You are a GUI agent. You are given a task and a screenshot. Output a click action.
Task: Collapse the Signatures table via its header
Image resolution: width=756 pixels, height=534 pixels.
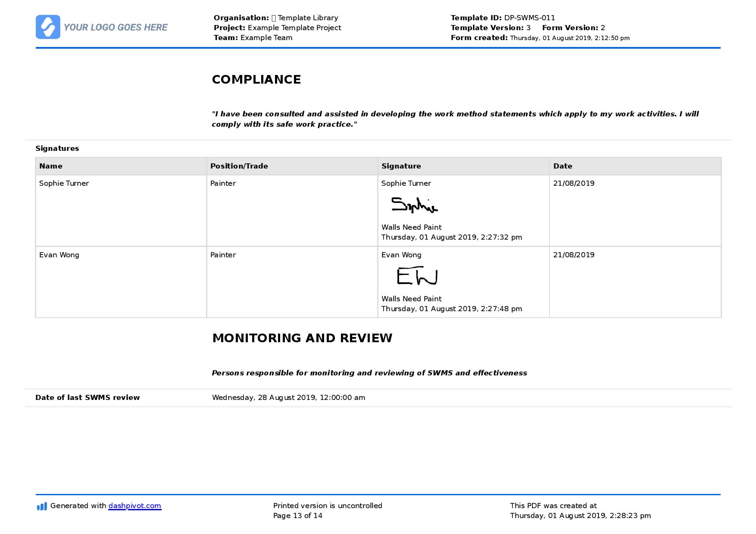point(378,166)
